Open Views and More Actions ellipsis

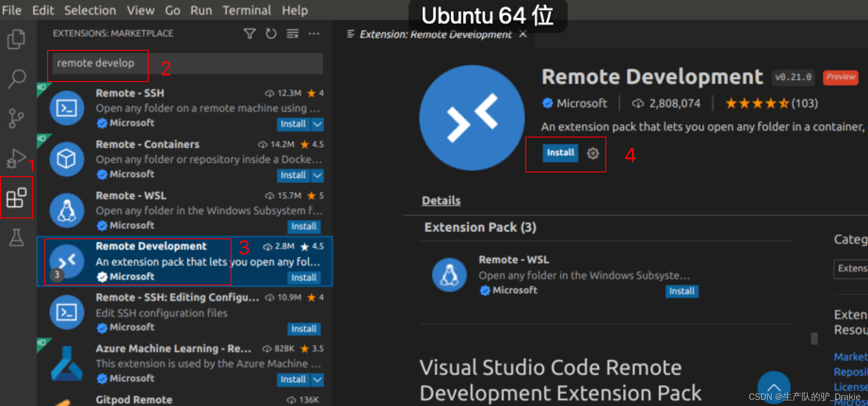pyautogui.click(x=314, y=33)
